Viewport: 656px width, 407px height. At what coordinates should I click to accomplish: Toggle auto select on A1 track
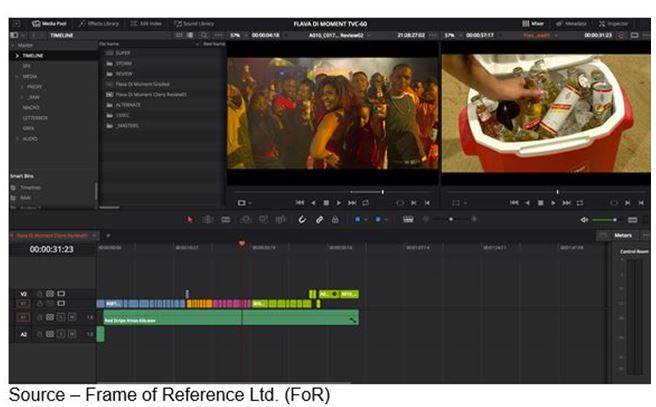tap(50, 317)
